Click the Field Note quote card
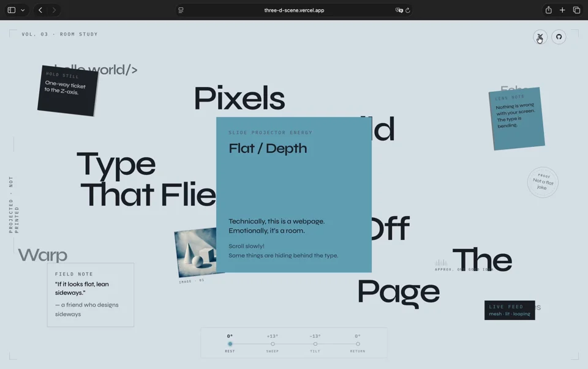 click(x=91, y=295)
